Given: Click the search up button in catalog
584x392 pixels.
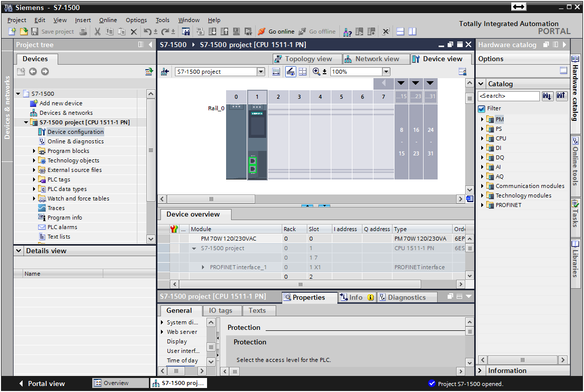Looking at the screenshot, I should (x=561, y=96).
